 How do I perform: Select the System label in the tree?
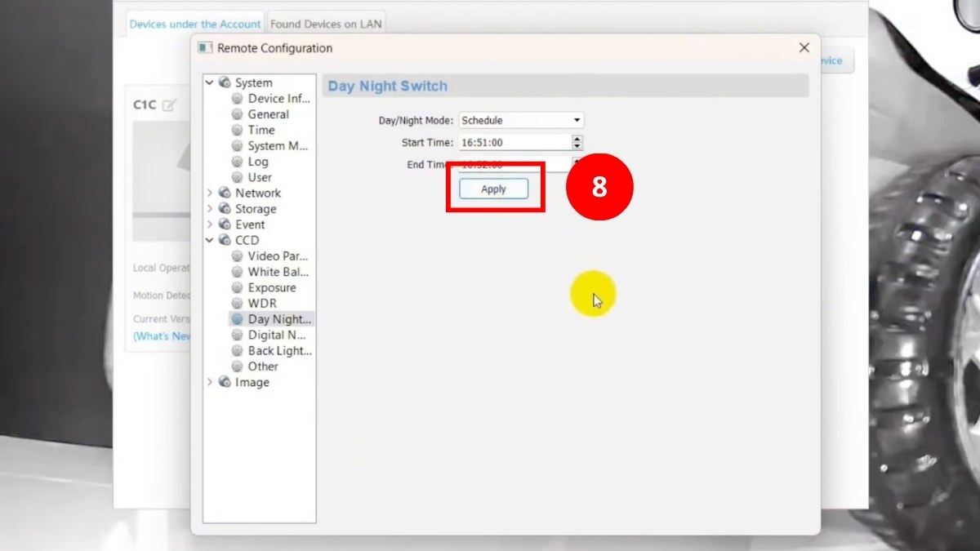point(254,82)
